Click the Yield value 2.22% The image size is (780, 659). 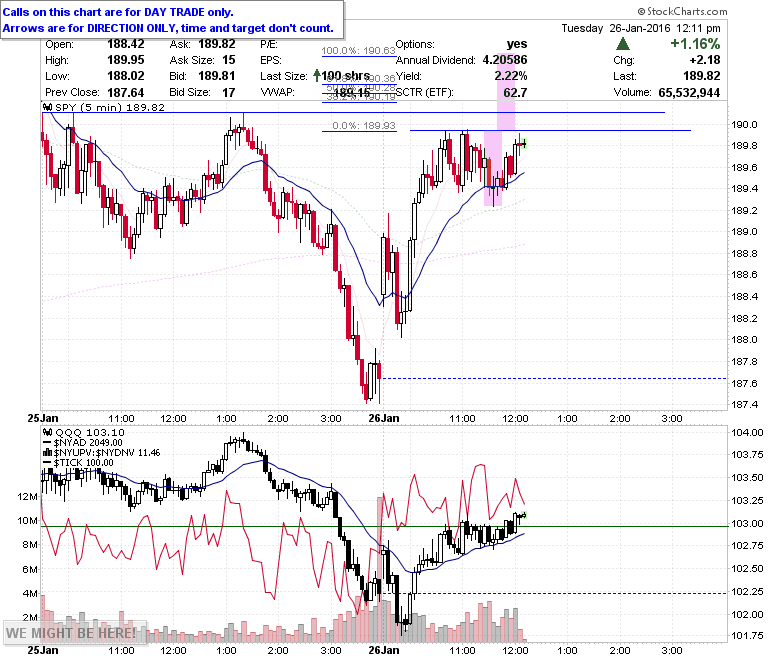[x=511, y=76]
